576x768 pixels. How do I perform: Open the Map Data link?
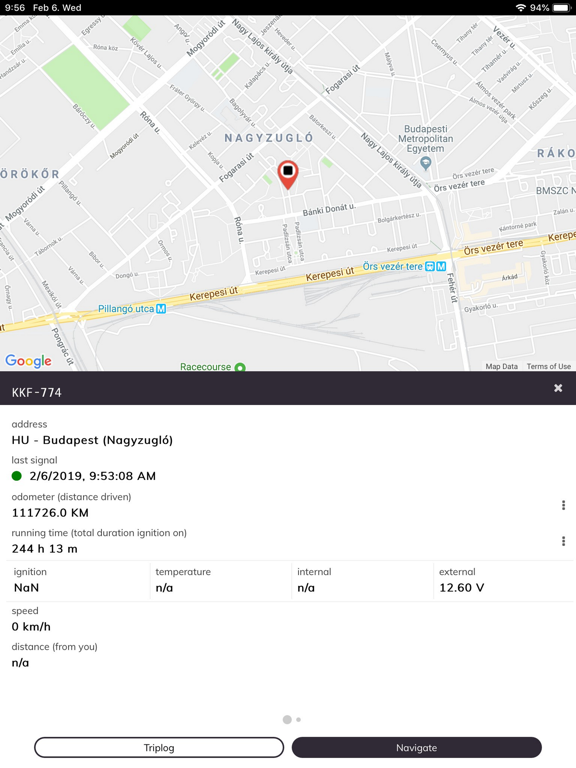502,366
